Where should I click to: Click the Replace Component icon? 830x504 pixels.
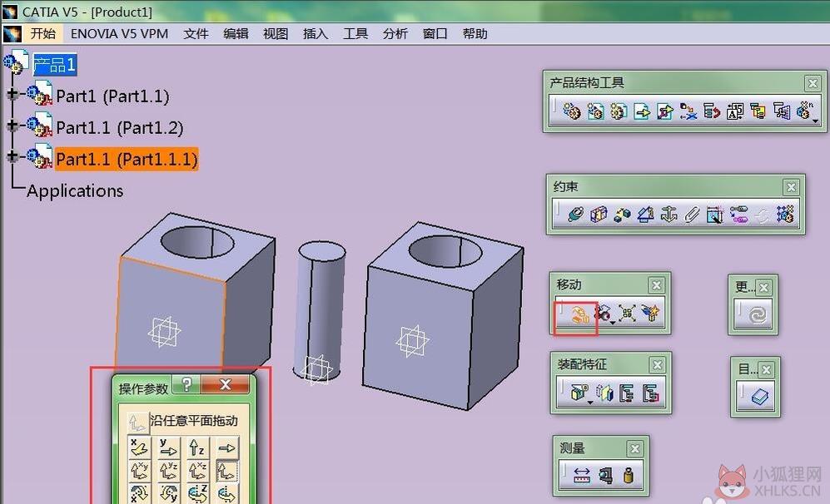tap(688, 111)
